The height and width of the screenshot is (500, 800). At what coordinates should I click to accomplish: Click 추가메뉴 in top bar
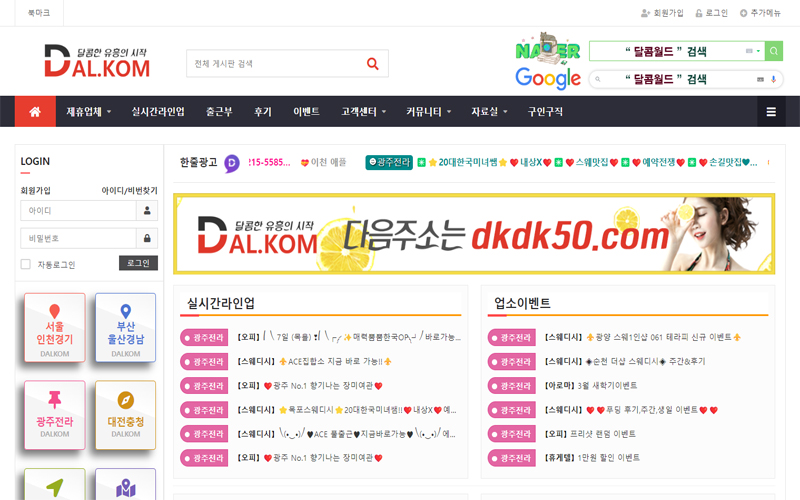[760, 13]
